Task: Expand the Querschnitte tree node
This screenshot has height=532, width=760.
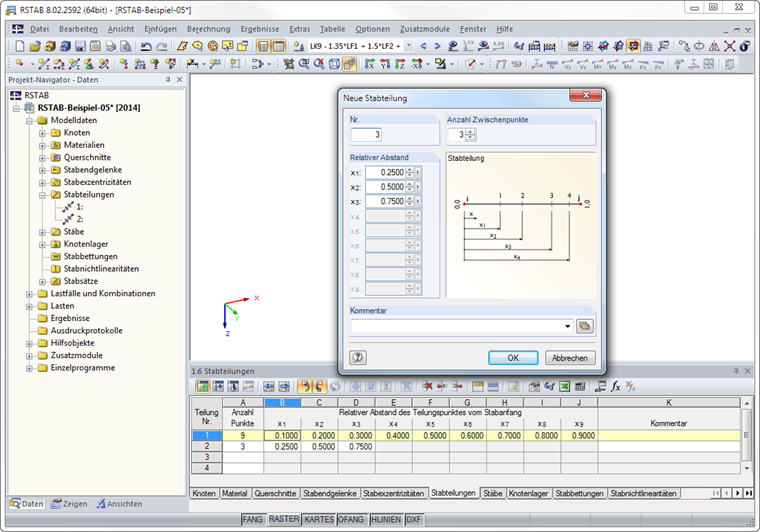Action: [43, 157]
